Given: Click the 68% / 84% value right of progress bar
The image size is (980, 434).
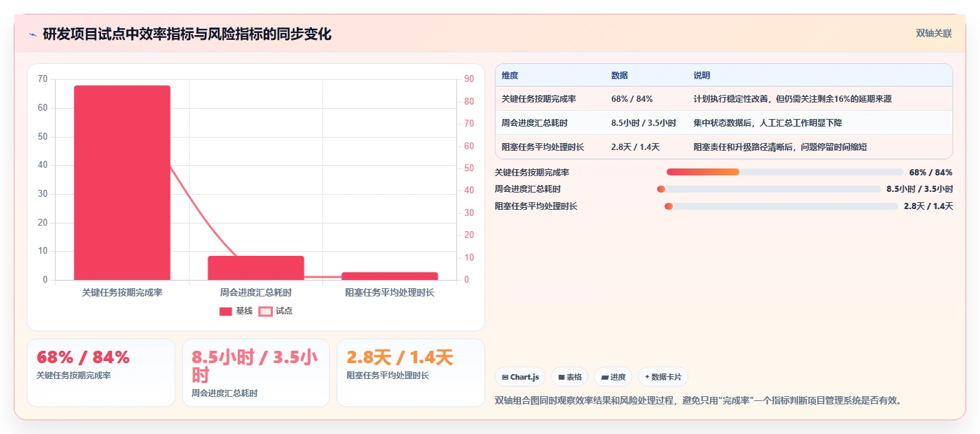Looking at the screenshot, I should pos(931,173).
